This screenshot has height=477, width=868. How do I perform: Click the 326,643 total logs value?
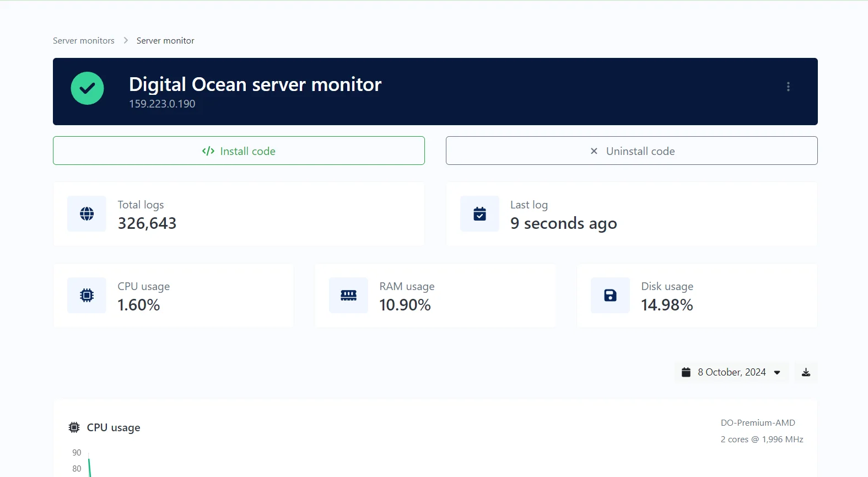coord(147,223)
